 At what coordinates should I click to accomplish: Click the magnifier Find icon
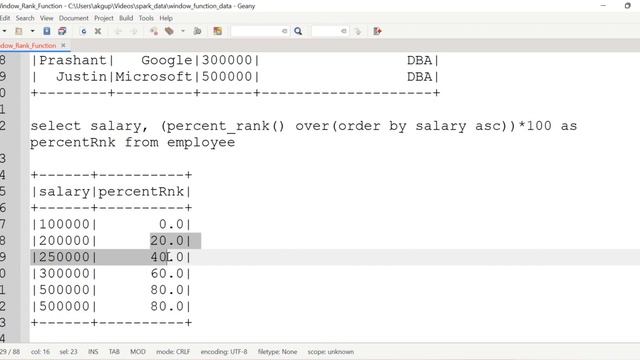[x=298, y=31]
